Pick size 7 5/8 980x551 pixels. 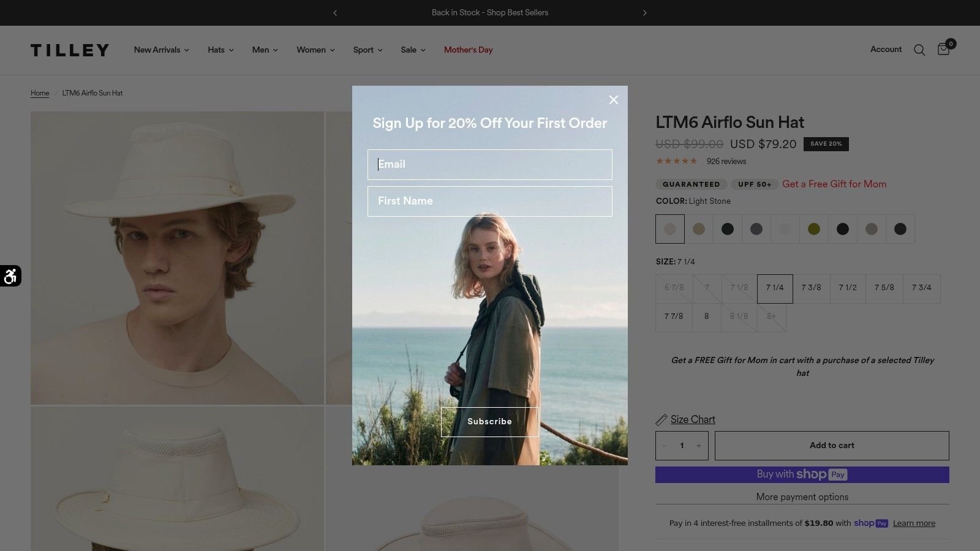click(x=884, y=288)
